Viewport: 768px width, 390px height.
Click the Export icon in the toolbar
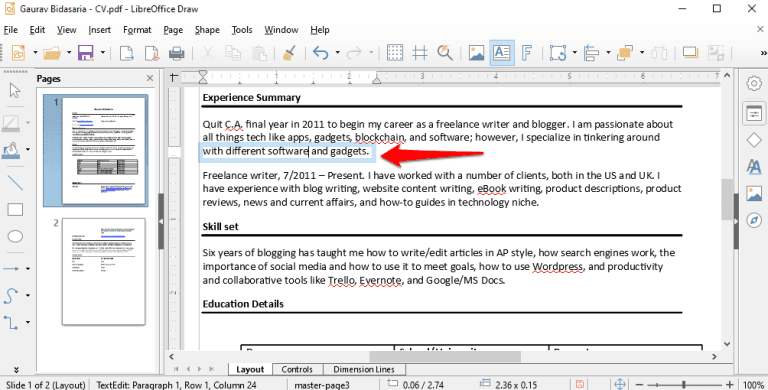[127, 53]
